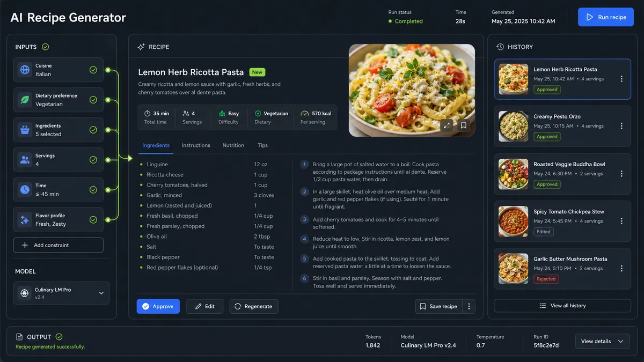The width and height of the screenshot is (644, 362).
Task: Click the Vegetarian dietary check icon
Action: click(x=258, y=114)
